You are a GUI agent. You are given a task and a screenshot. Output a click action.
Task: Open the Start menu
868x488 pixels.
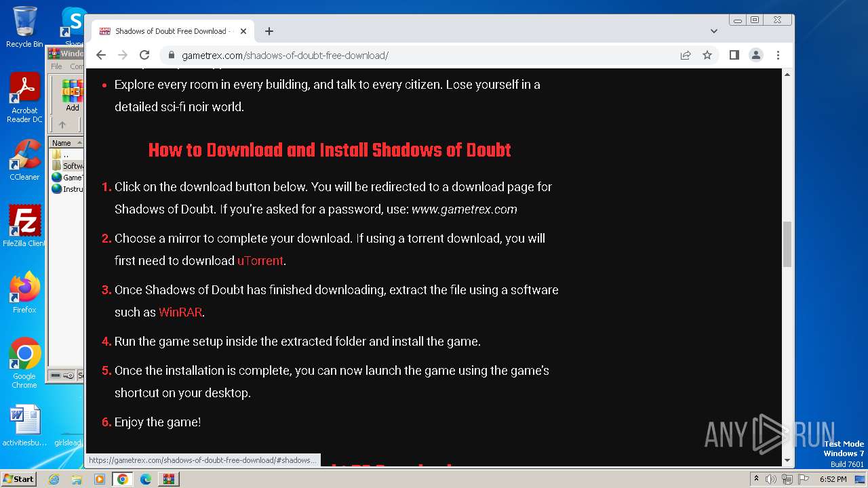(19, 479)
